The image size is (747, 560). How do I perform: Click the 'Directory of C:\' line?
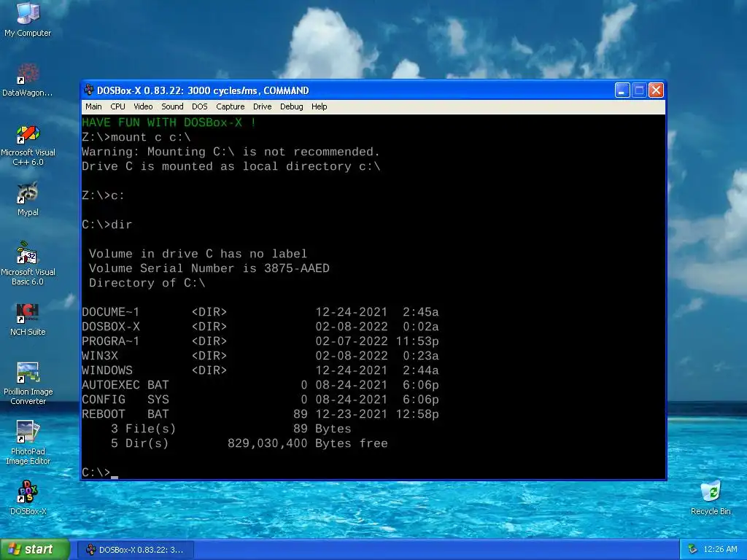tap(147, 284)
